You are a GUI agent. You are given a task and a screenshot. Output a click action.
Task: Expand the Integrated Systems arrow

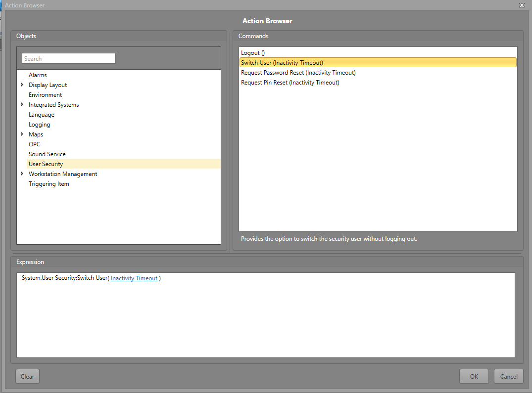point(22,105)
